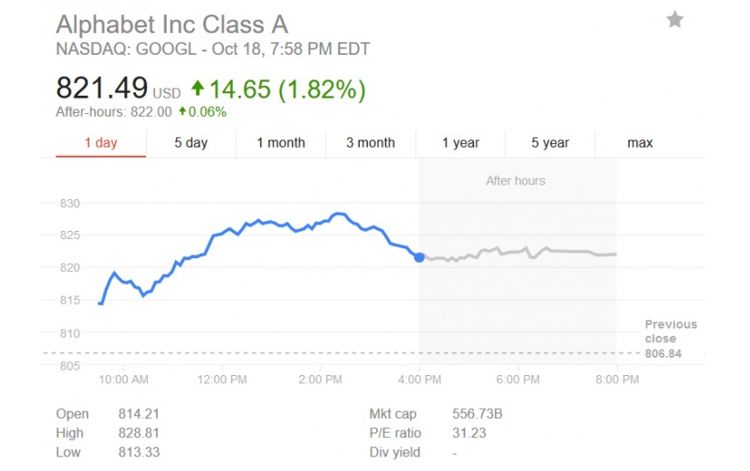750x471 pixels.
Task: Click the 821.49 current price
Action: (x=102, y=88)
